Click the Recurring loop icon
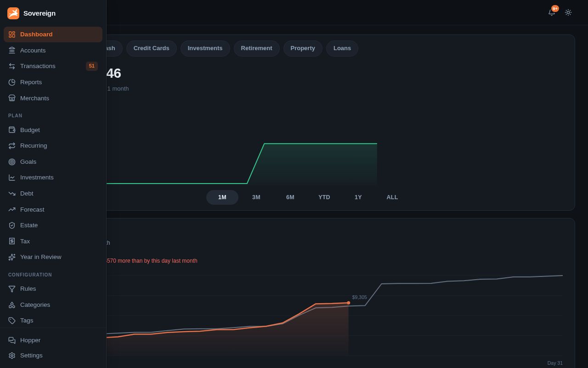 click(12, 146)
